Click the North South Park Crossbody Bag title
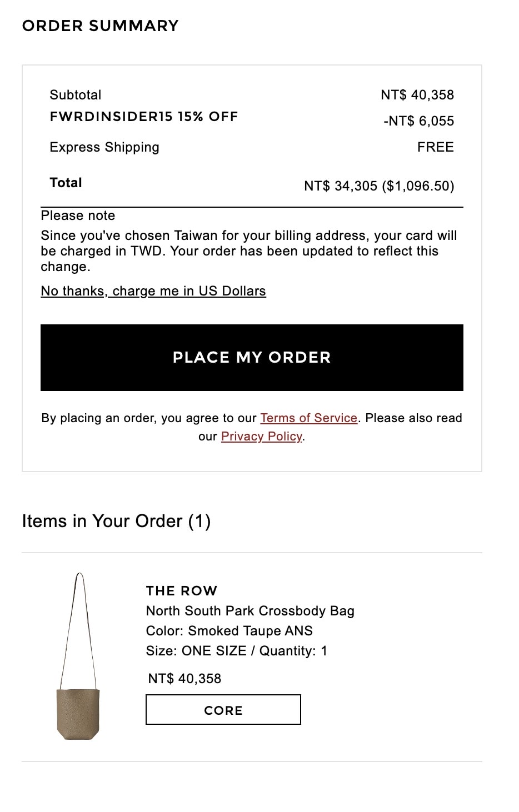The image size is (519, 812). (250, 611)
